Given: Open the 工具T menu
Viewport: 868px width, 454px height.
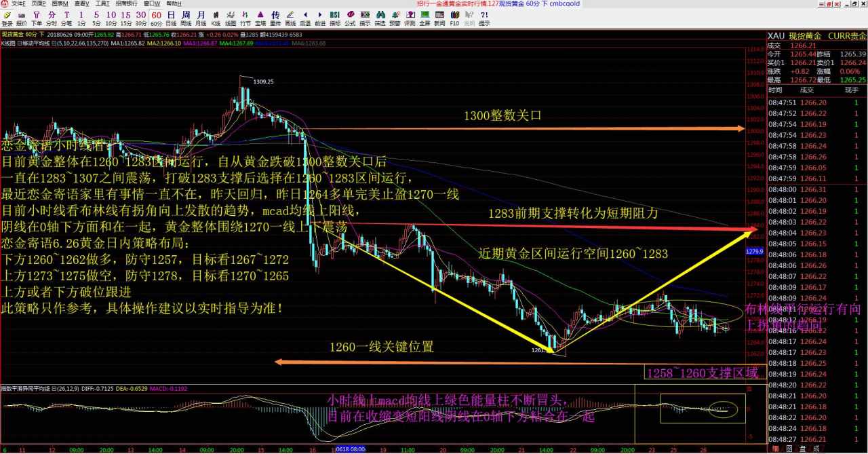Looking at the screenshot, I should [x=102, y=4].
